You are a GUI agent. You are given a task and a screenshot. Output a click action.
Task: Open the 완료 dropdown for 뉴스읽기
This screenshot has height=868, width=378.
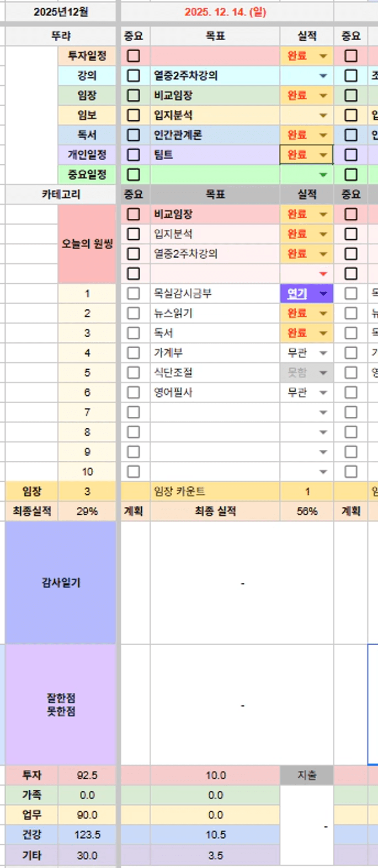(323, 313)
